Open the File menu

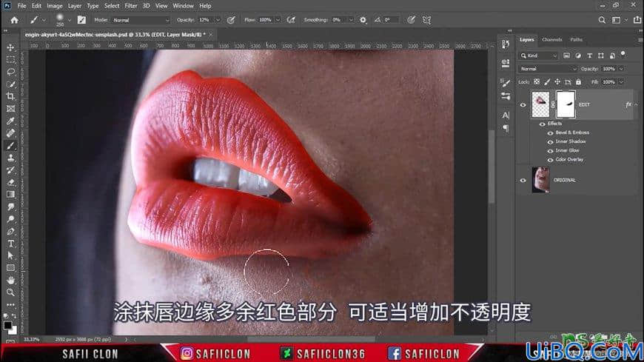(x=21, y=6)
